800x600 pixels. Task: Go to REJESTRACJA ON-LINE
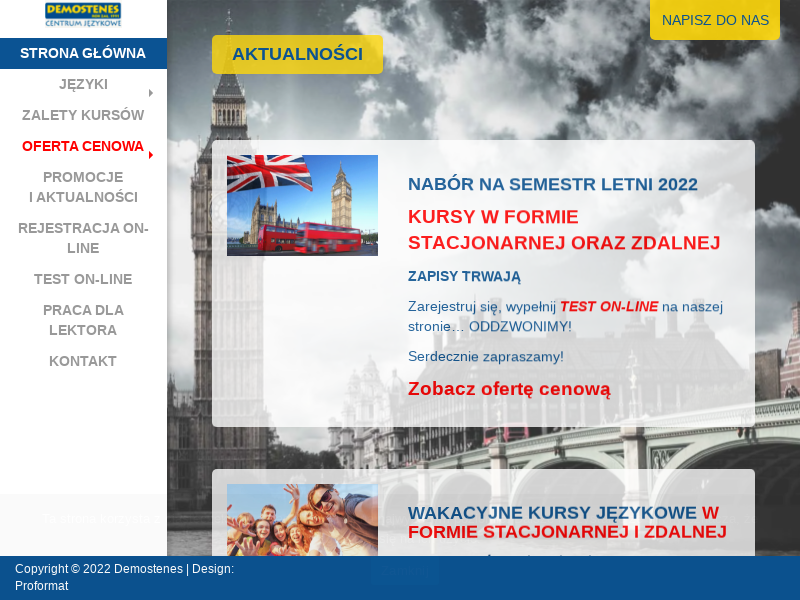(x=83, y=238)
